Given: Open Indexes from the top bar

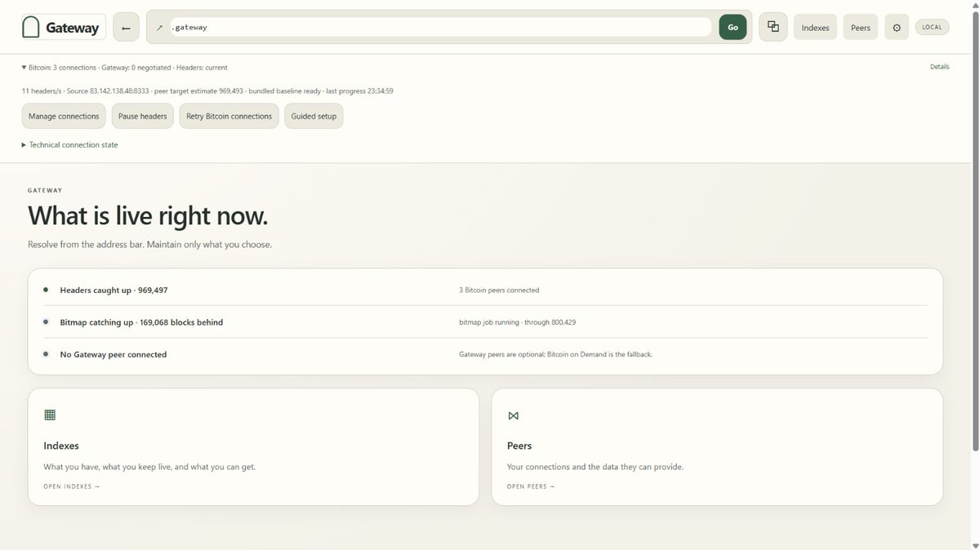Looking at the screenshot, I should [x=815, y=27].
